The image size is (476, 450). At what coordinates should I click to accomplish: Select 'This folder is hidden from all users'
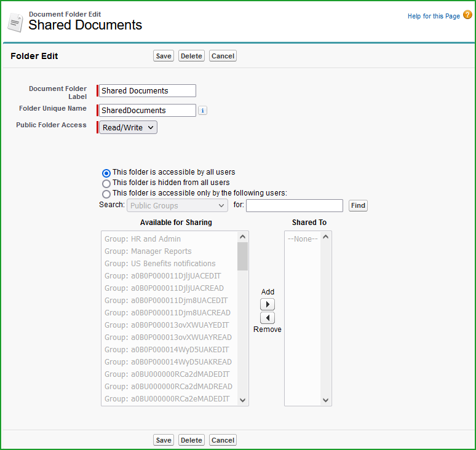pyautogui.click(x=106, y=183)
